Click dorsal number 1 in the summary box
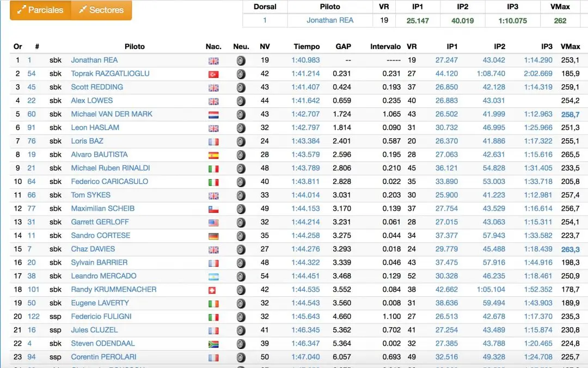 [x=265, y=20]
